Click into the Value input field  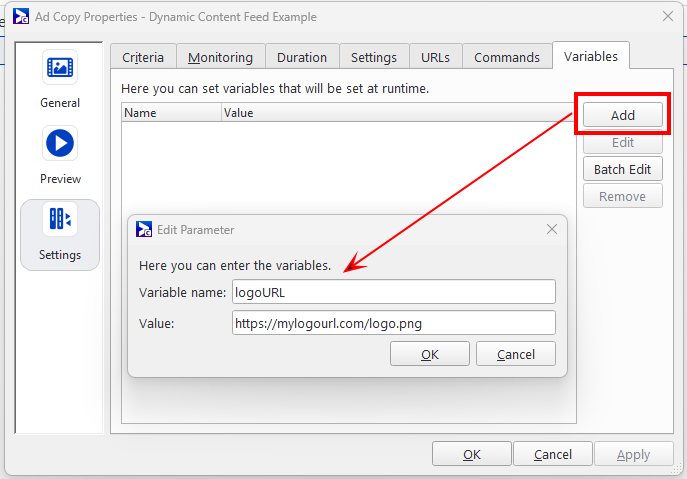pos(393,323)
